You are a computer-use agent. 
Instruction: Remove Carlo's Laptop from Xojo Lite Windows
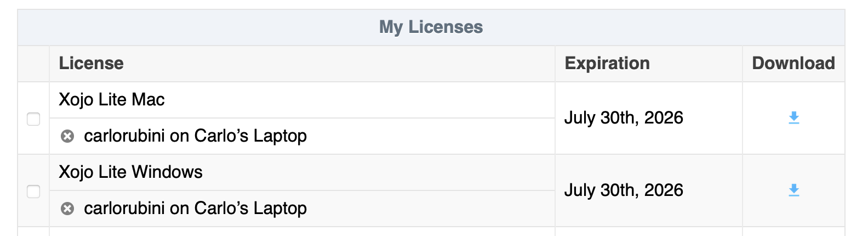(x=67, y=209)
